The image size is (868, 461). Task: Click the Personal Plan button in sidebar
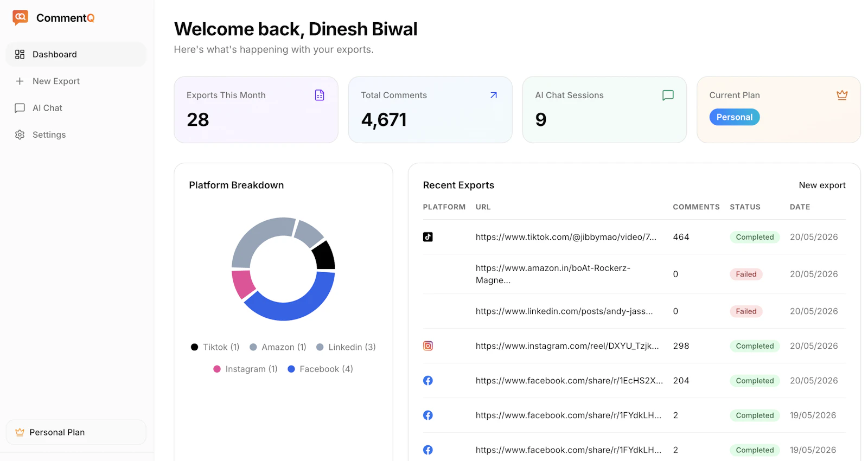pyautogui.click(x=76, y=432)
